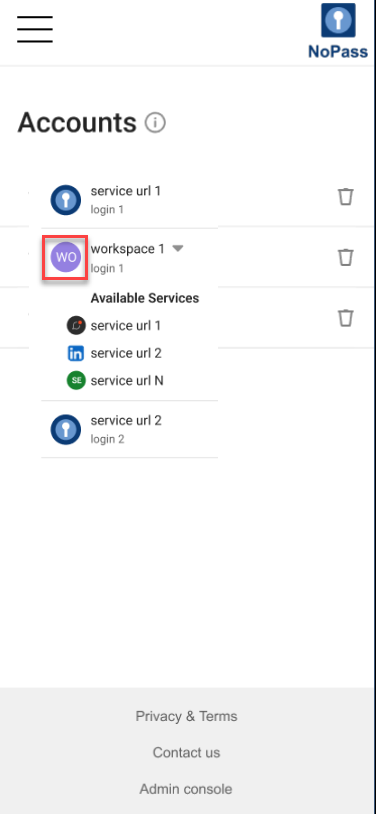This screenshot has width=377, height=814.
Task: Open the service url 2 login 2 account
Action: click(130, 429)
